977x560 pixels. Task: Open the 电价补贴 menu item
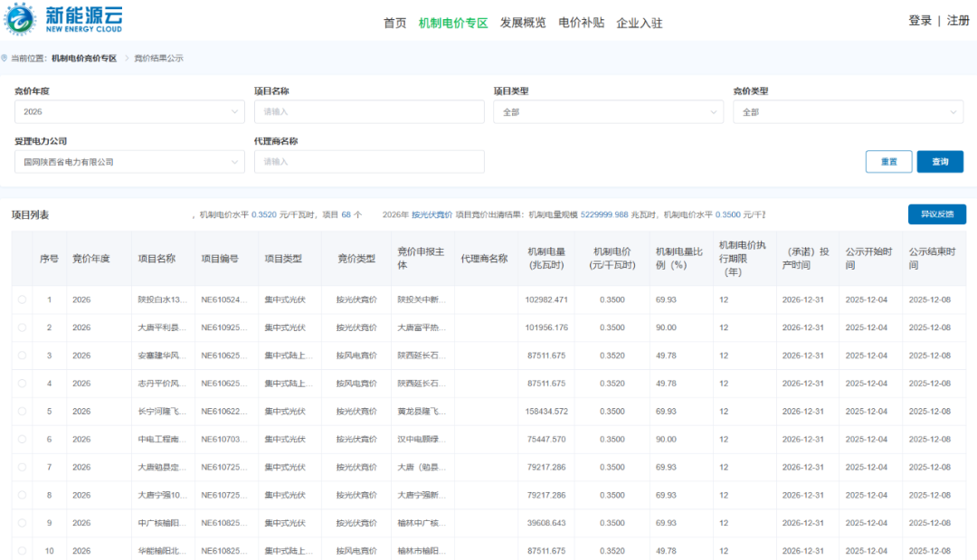(x=581, y=23)
